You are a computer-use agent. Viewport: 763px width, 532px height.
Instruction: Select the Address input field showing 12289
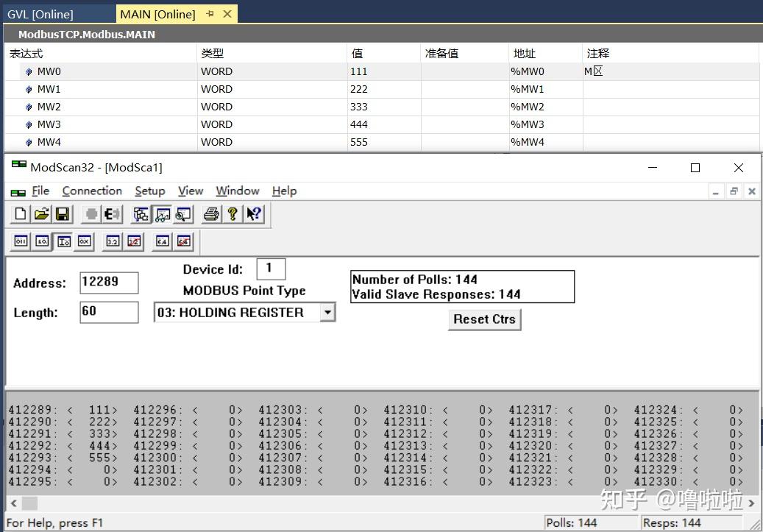coord(108,283)
